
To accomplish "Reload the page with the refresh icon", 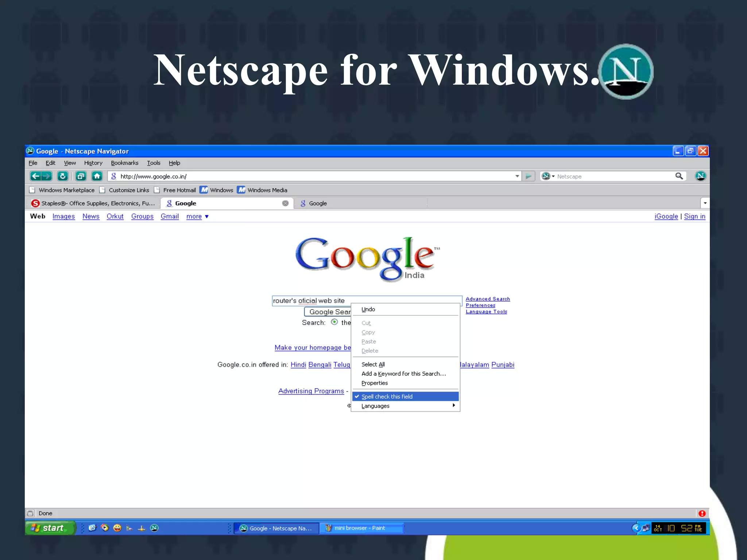I will point(63,176).
